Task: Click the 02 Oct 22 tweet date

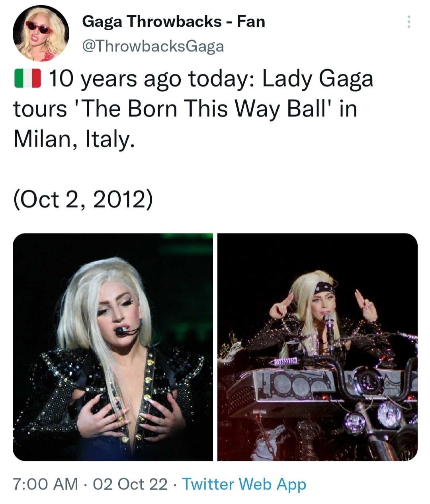Action: 130,484
